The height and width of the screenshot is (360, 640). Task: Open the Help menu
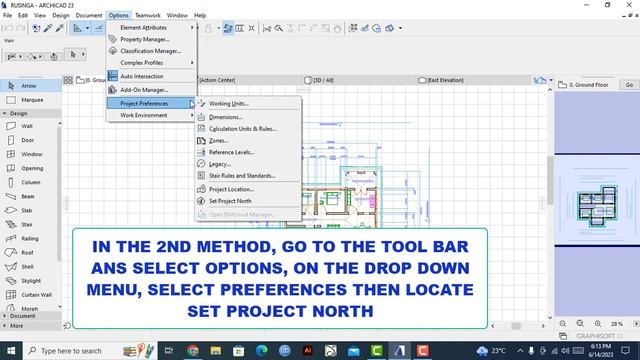point(200,15)
